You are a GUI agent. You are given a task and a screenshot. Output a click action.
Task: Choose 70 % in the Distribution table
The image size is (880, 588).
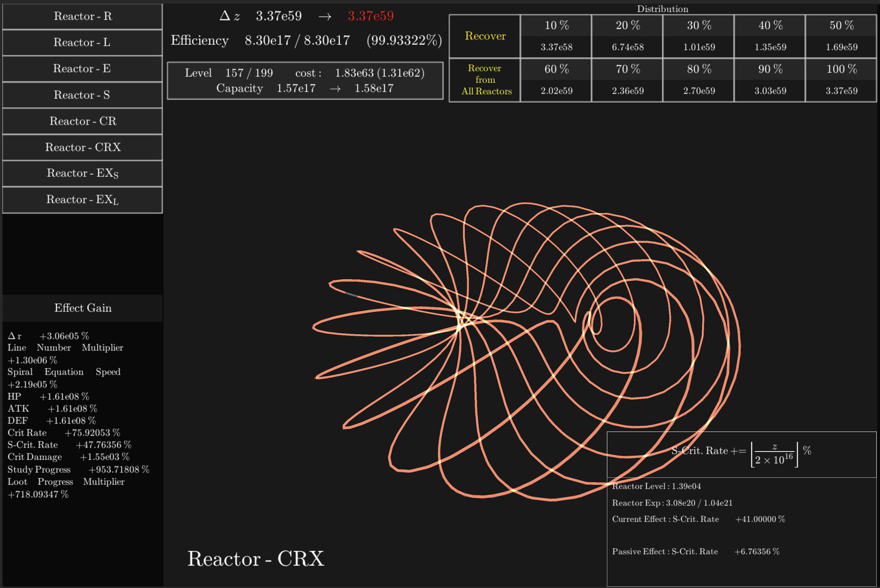pos(627,79)
